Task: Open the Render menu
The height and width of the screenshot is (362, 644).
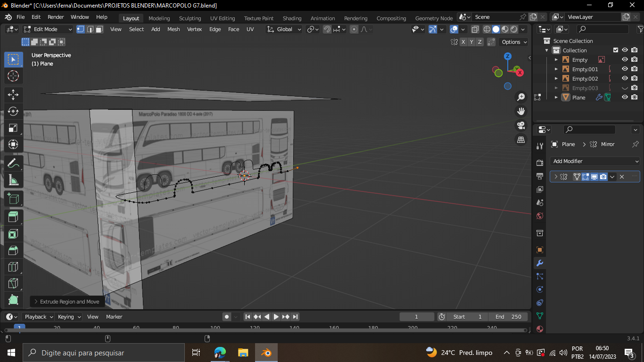Action: (56, 17)
